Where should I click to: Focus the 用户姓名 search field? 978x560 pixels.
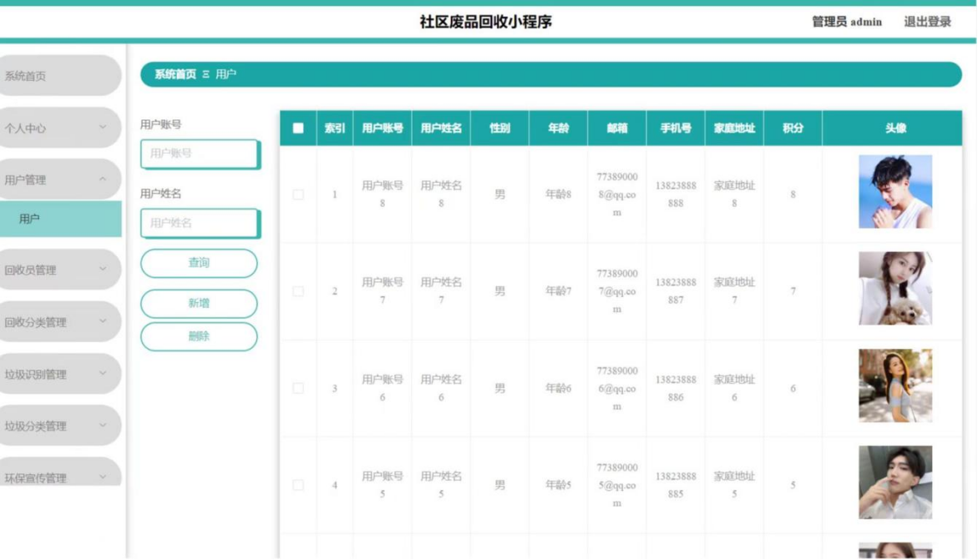(200, 224)
